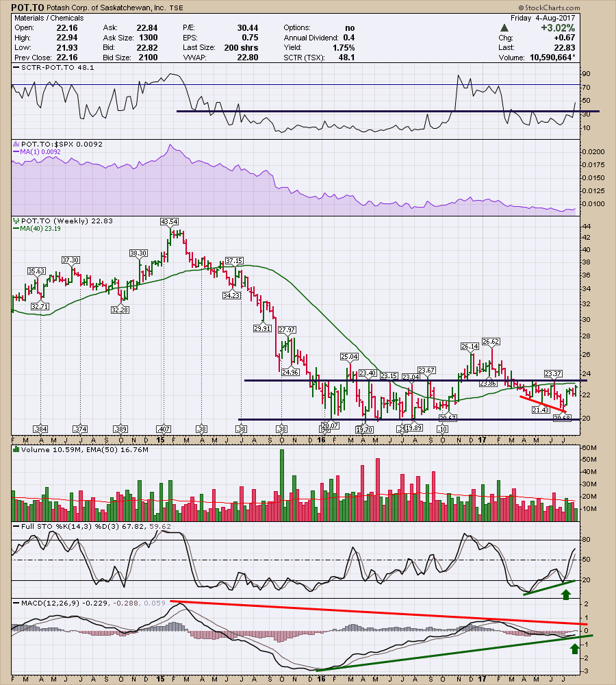616x685 pixels.
Task: Click the 27.97 price high label
Action: [287, 330]
